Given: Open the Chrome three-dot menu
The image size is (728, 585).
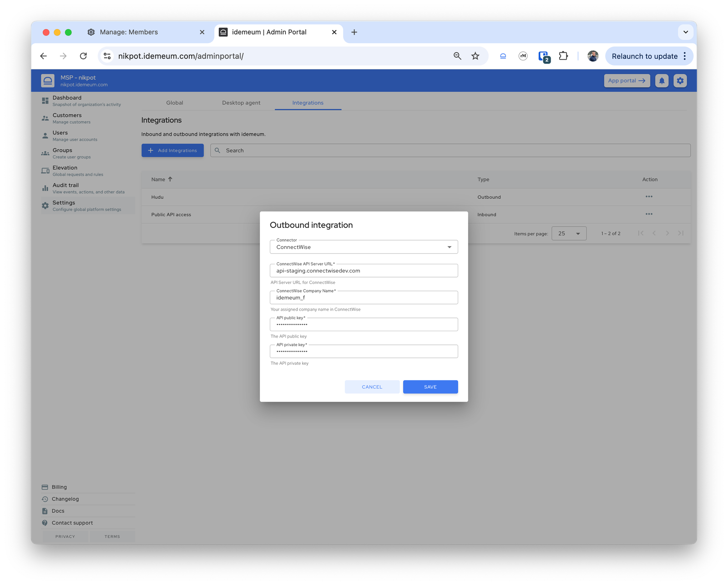Looking at the screenshot, I should 685,56.
